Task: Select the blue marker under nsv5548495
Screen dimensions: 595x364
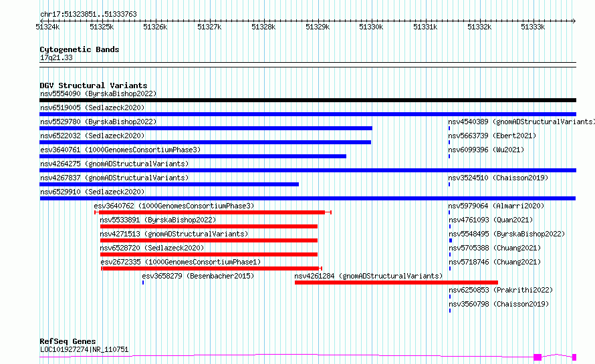Action: pos(451,240)
